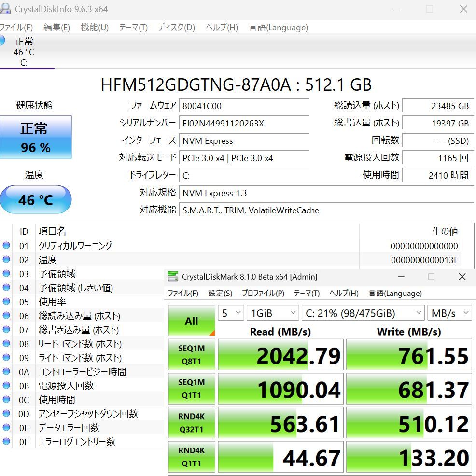476x476 pixels.
Task: Open 機能(U) menu in CrystalDiskInfo
Action: (x=95, y=28)
